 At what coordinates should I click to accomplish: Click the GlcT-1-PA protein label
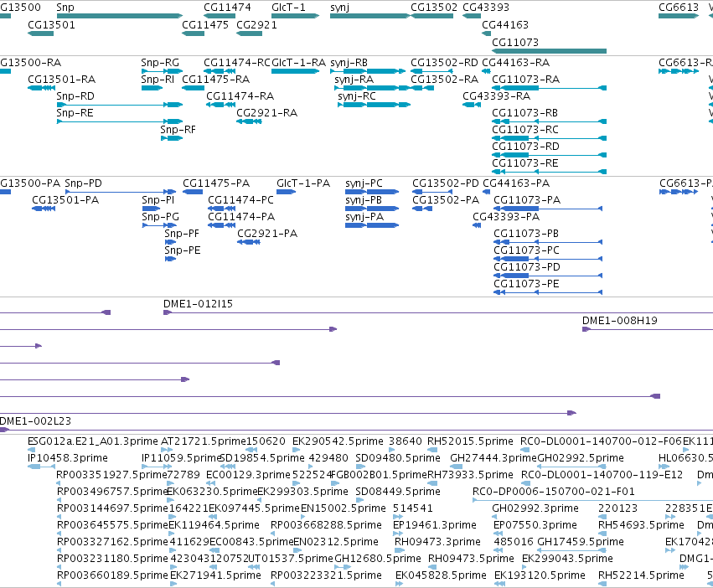[x=303, y=183]
